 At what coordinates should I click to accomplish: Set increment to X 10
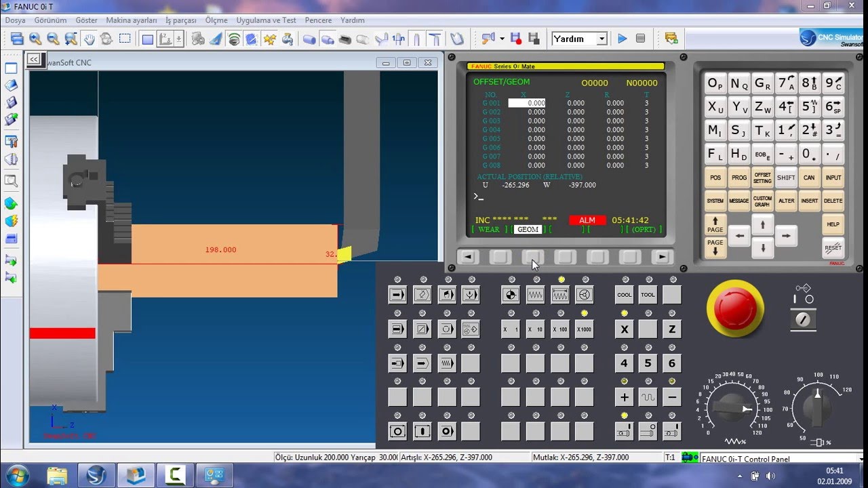[535, 329]
